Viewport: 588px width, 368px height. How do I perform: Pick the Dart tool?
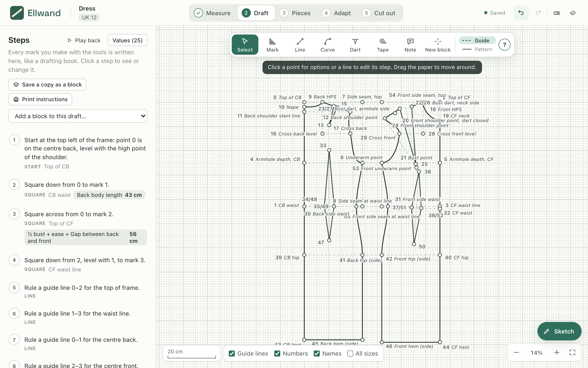coord(355,45)
